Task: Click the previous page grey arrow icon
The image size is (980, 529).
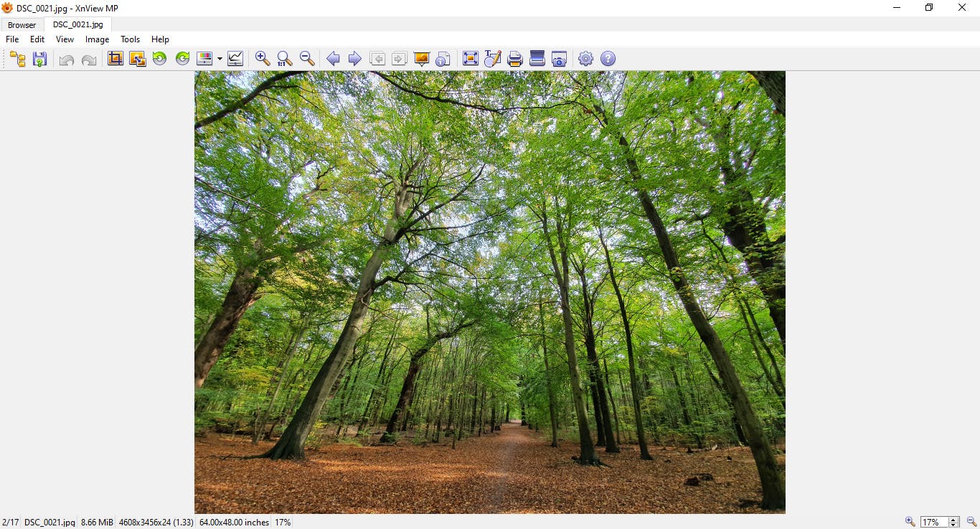Action: (x=377, y=59)
